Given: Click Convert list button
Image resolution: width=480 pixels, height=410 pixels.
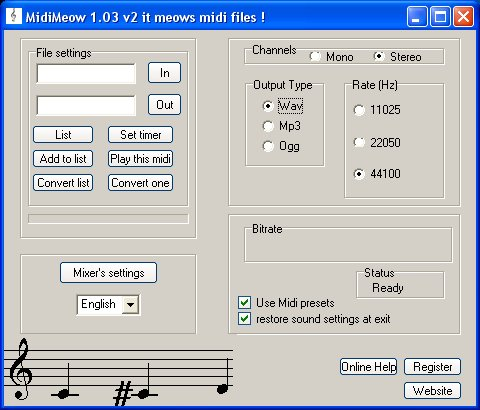Looking at the screenshot, I should pos(63,183).
